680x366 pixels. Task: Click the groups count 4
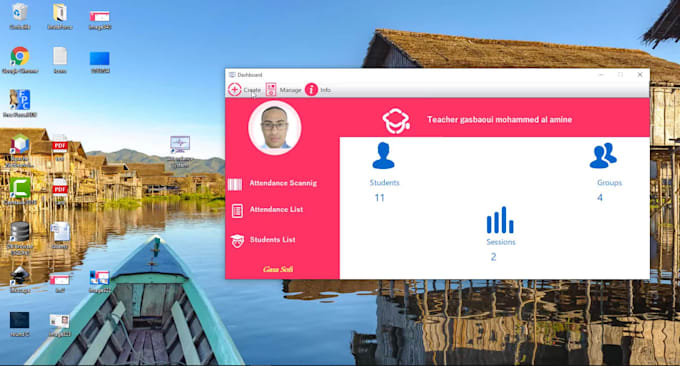click(x=600, y=198)
